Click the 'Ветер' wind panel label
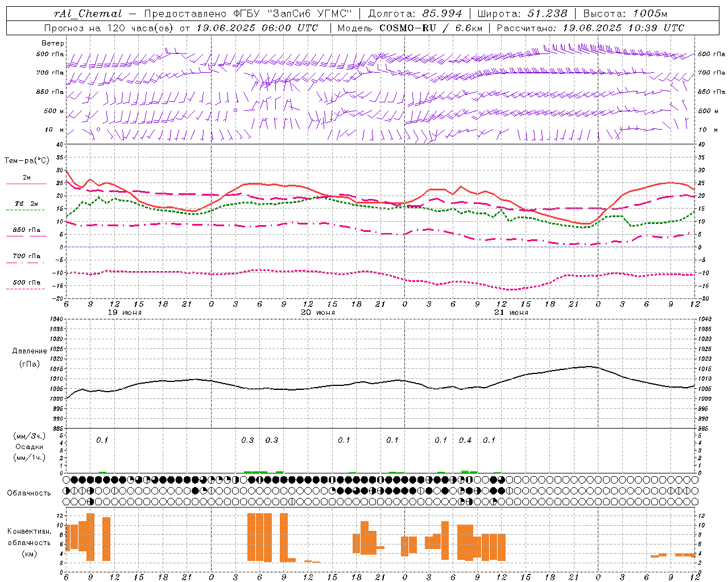This screenshot has height=582, width=728. pyautogui.click(x=52, y=43)
